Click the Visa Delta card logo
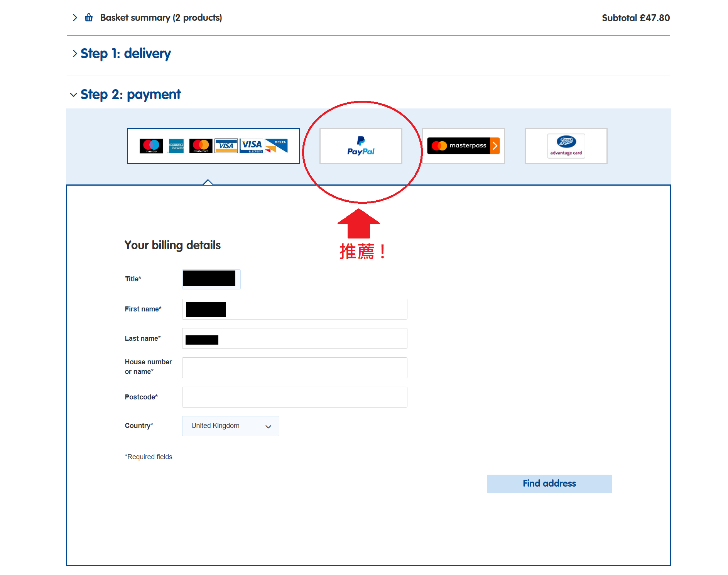The height and width of the screenshot is (575, 728). point(277,146)
